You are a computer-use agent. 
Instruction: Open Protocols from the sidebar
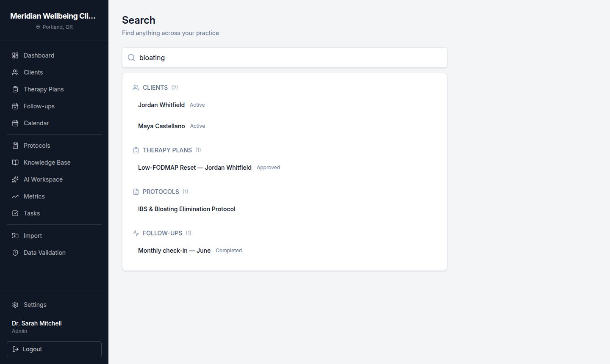(54, 146)
